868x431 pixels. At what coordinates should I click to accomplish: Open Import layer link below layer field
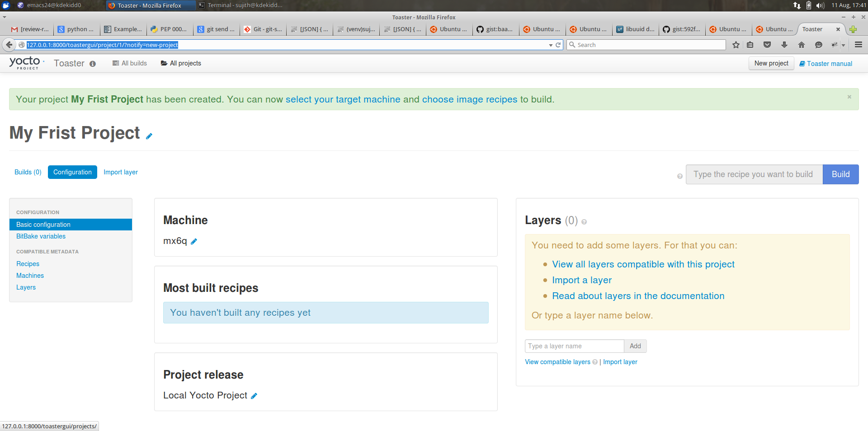pos(620,362)
